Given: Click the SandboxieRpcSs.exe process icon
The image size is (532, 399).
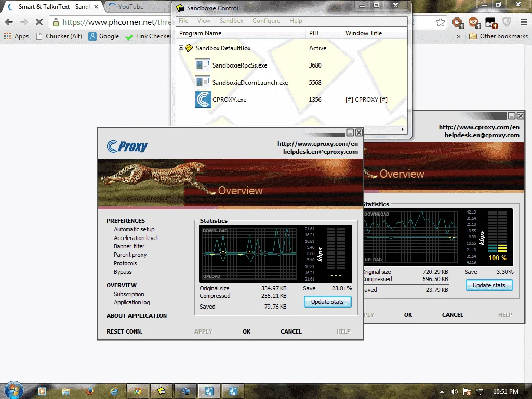Looking at the screenshot, I should (x=203, y=65).
